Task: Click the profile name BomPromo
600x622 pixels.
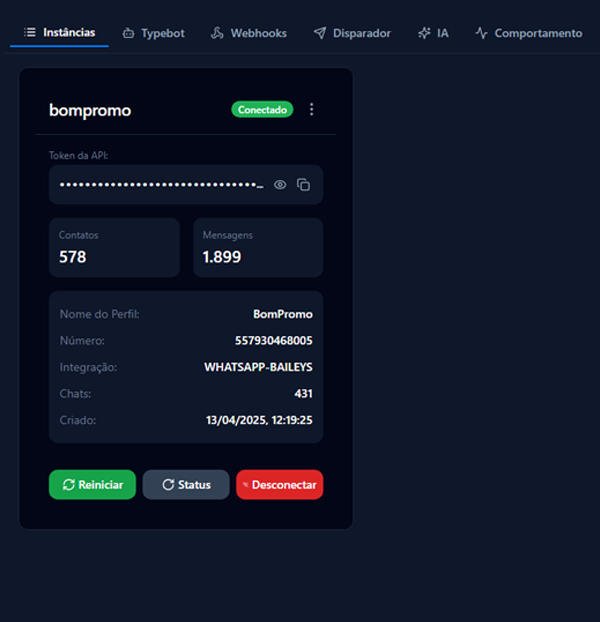Action: point(283,314)
